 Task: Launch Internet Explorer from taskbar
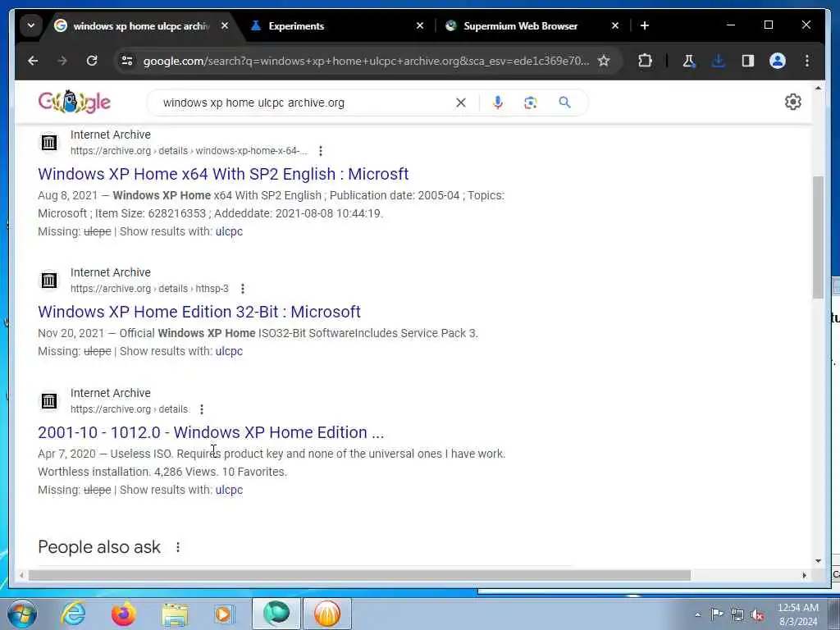point(73,614)
